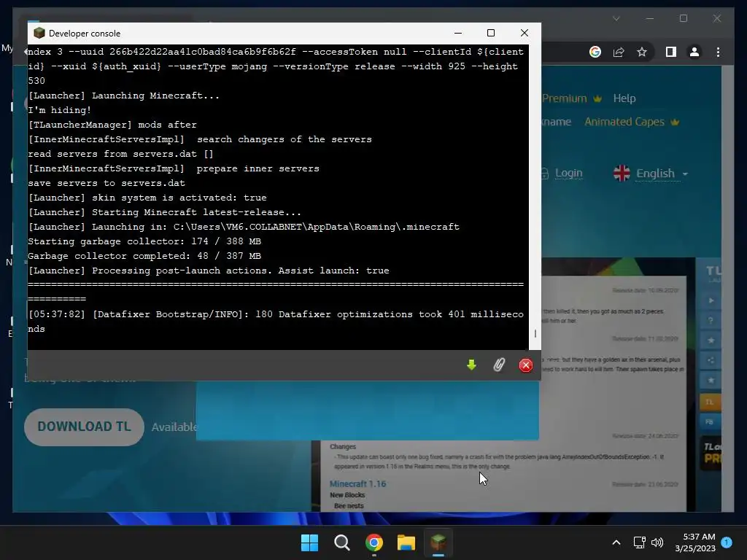Click the DOWNLOAD TL button
The width and height of the screenshot is (747, 560).
coord(85,427)
